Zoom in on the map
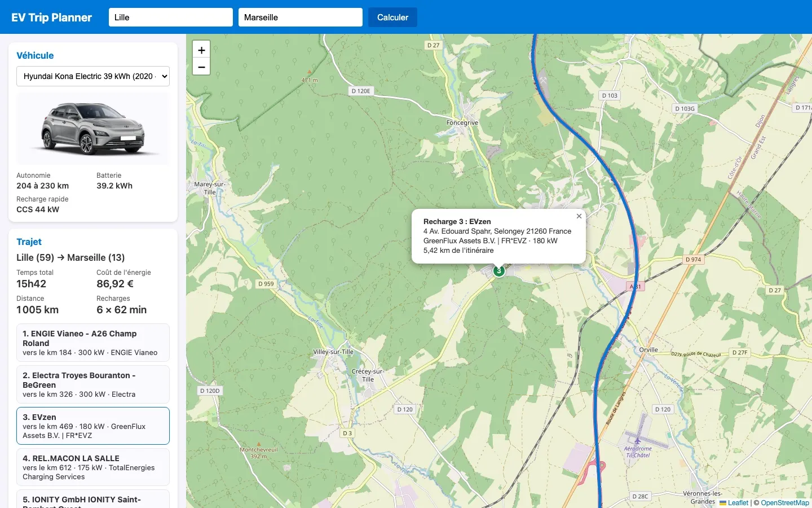 (201, 50)
